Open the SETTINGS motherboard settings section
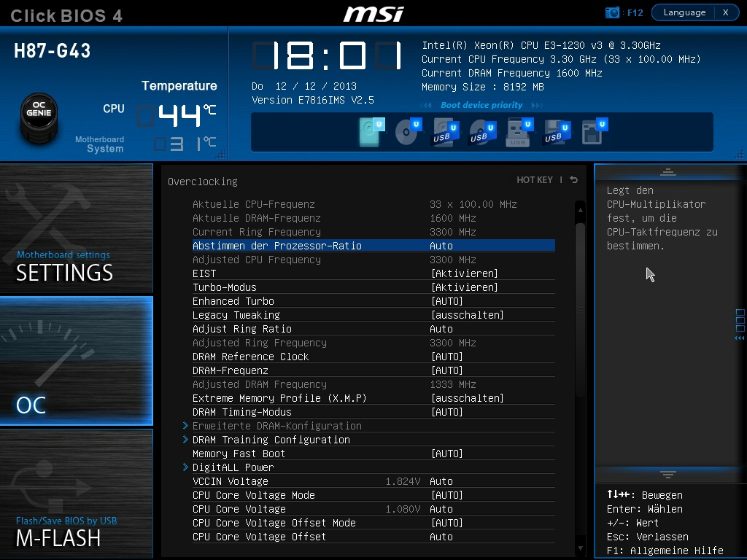 [76, 228]
